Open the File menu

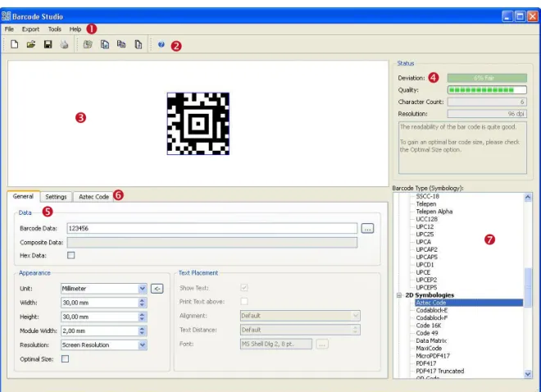pos(9,30)
